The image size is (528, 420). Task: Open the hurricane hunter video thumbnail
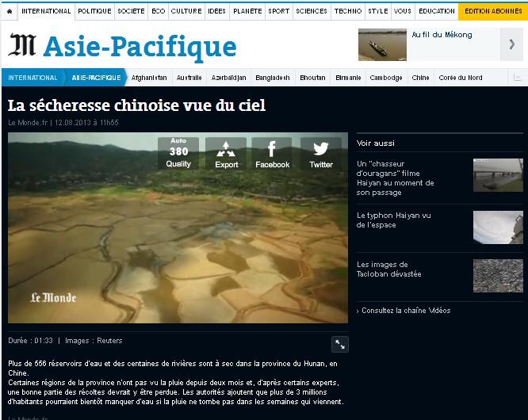498,175
